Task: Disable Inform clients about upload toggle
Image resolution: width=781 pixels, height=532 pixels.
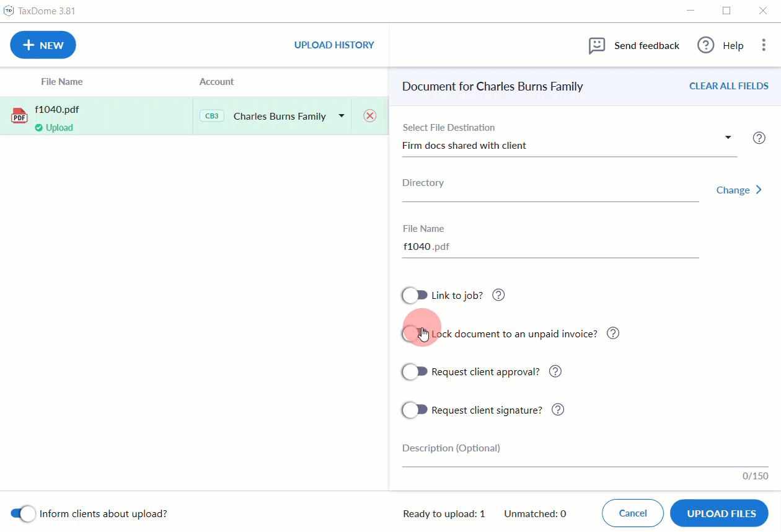Action: tap(24, 513)
